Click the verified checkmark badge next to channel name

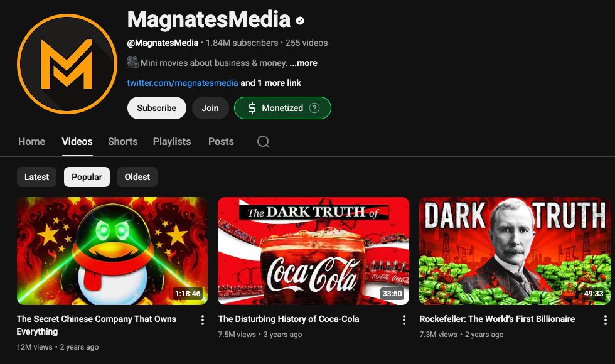300,21
